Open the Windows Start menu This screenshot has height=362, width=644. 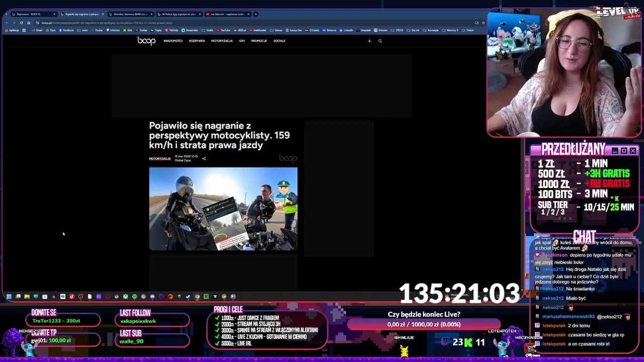(9, 297)
